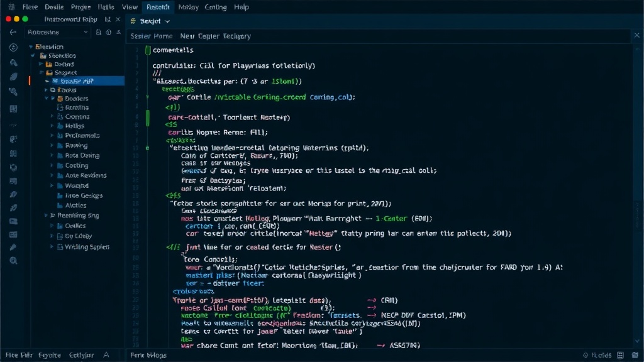Viewport: 644px width, 362px height.
Task: Select the Bnwing folder
Action: point(76,145)
